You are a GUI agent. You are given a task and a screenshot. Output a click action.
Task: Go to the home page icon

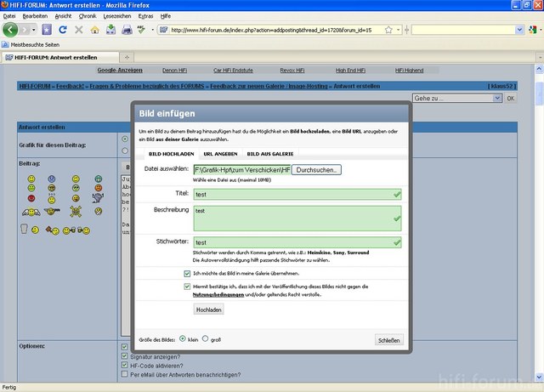point(94,30)
